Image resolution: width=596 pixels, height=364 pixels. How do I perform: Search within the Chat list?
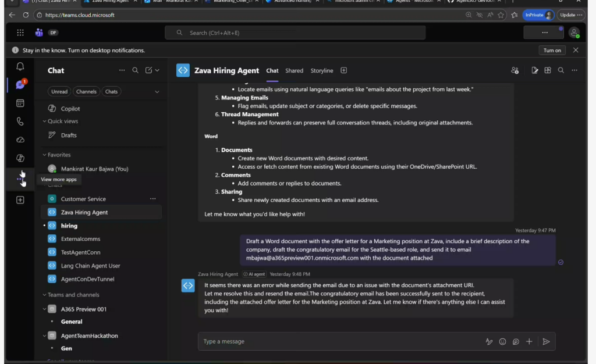(135, 70)
